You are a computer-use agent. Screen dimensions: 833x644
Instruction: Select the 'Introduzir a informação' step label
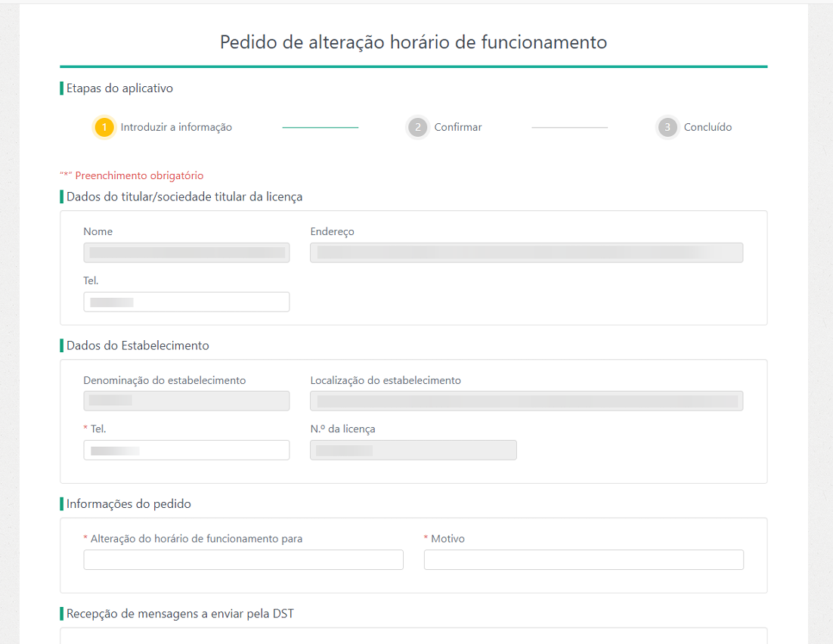point(176,128)
